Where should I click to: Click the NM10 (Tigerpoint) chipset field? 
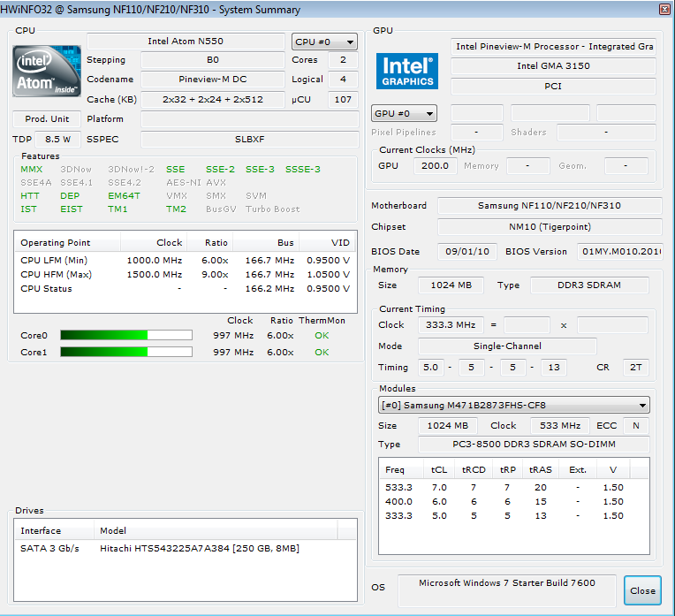[550, 227]
